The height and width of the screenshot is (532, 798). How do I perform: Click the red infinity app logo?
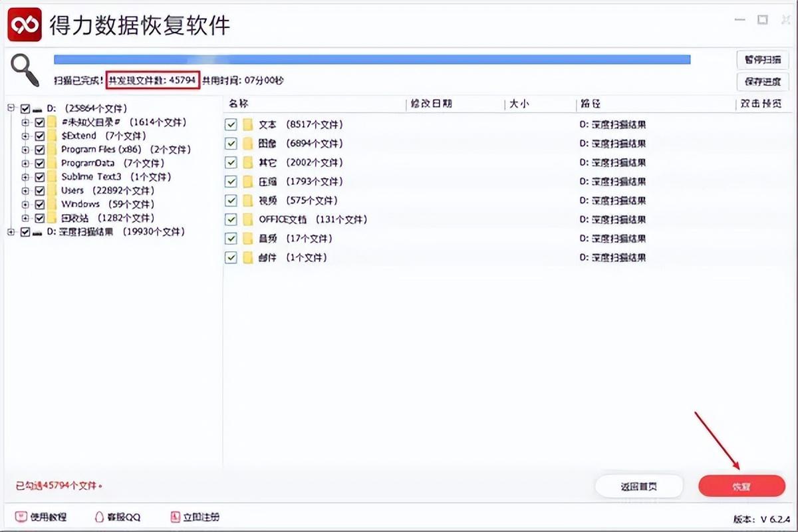[26, 25]
